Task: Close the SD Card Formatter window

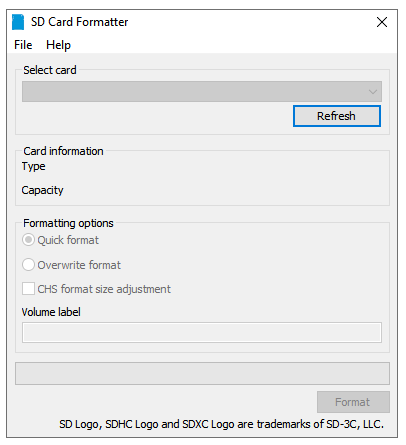Action: tap(382, 22)
